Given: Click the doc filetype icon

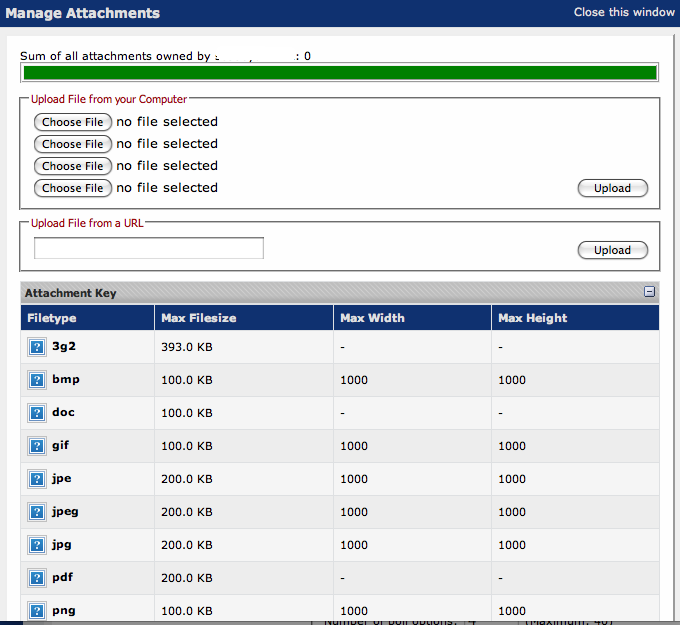Looking at the screenshot, I should [x=37, y=413].
